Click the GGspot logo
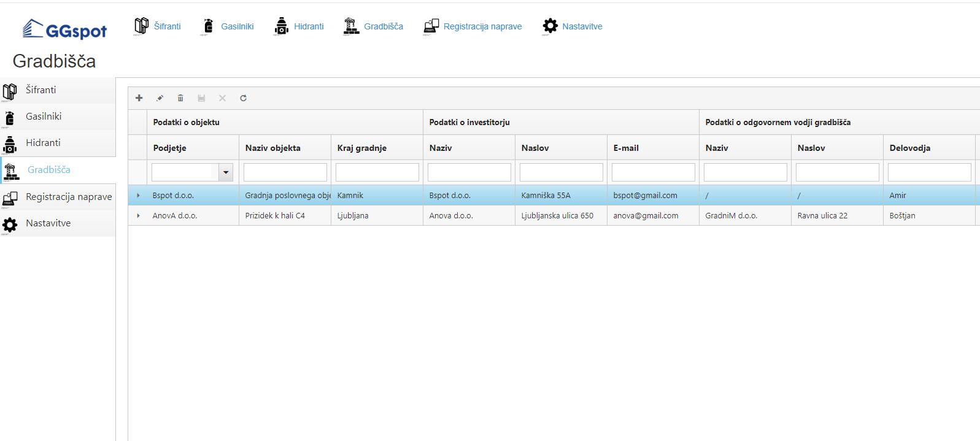Viewport: 980px width, 441px height. (65, 29)
